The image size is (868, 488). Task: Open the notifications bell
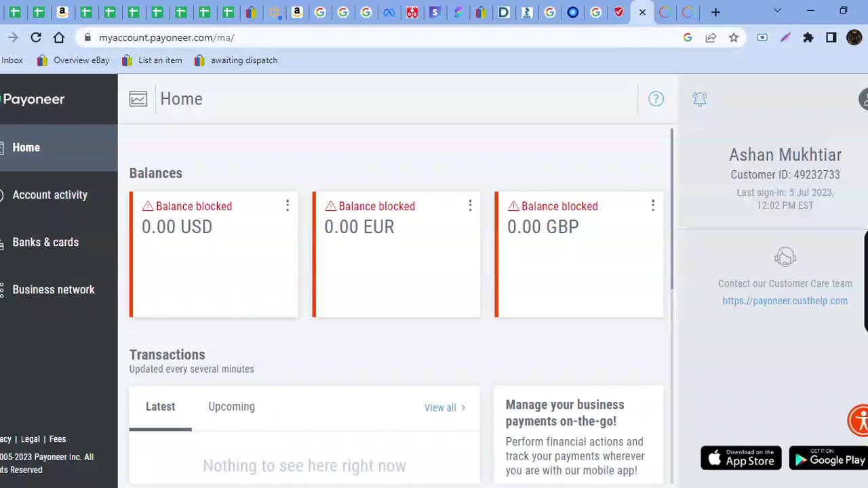700,100
